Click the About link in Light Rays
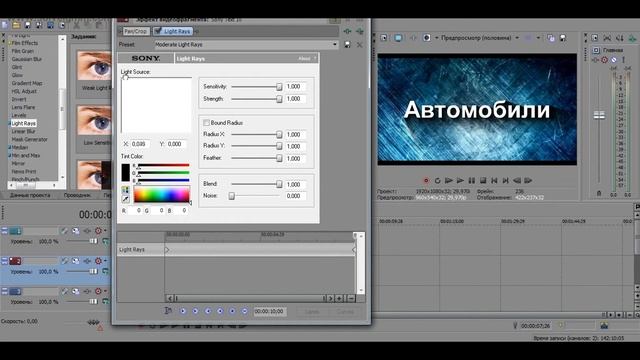 coord(304,59)
